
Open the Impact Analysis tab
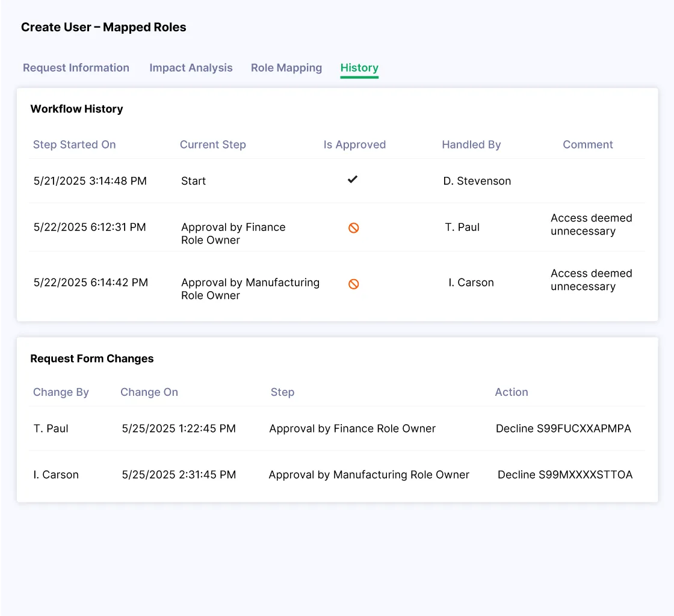click(191, 68)
